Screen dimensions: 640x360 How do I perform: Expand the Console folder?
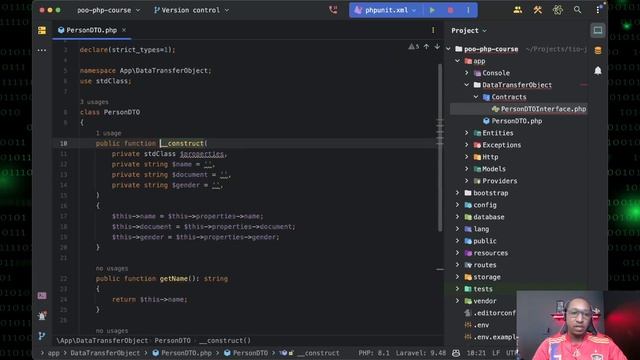coord(467,73)
